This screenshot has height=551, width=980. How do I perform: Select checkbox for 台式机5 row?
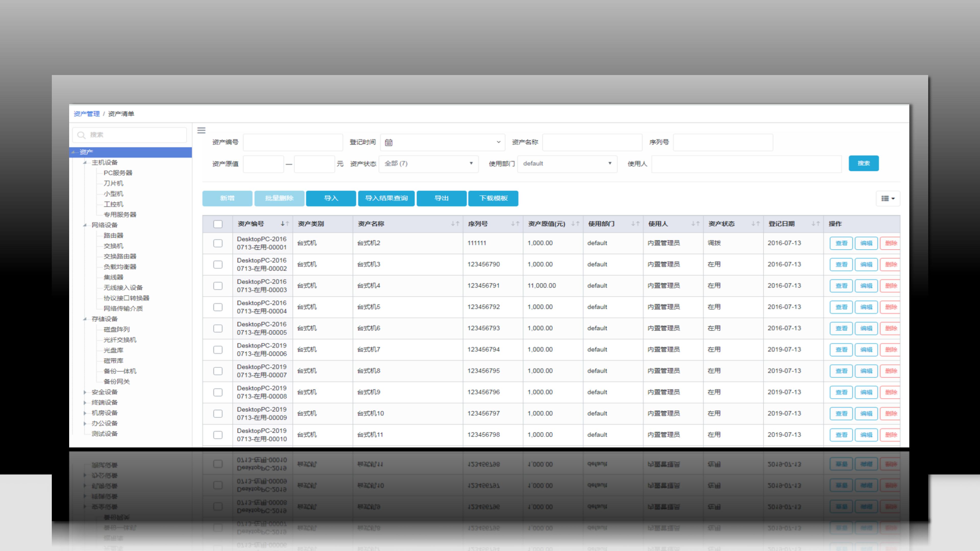218,307
